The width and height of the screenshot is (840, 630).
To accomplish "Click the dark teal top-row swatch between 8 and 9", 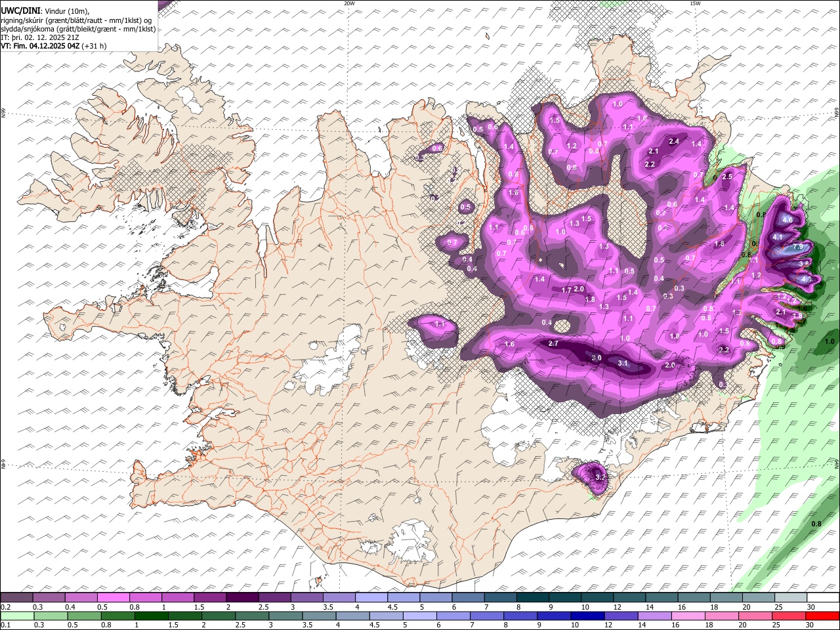I will pos(532,598).
